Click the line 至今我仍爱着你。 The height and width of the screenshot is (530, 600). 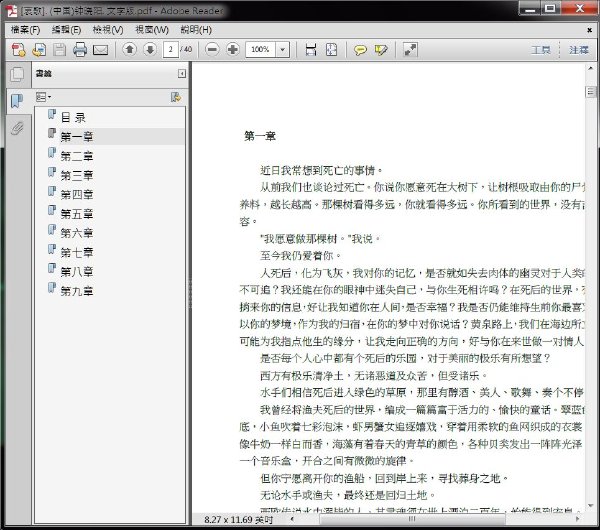pos(300,256)
